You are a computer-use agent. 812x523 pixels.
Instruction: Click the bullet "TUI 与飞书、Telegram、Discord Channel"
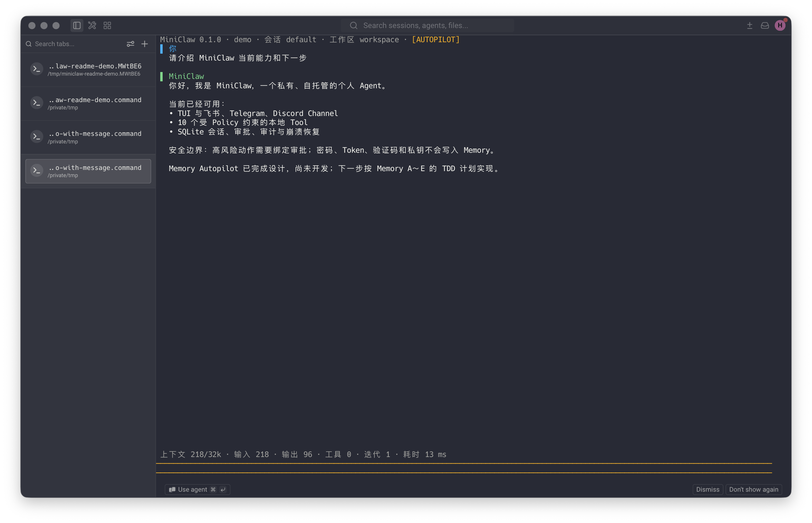pyautogui.click(x=254, y=114)
